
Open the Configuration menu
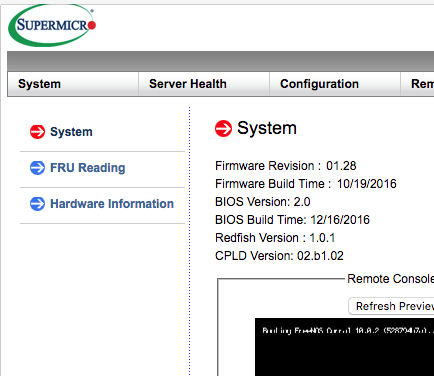point(335,84)
